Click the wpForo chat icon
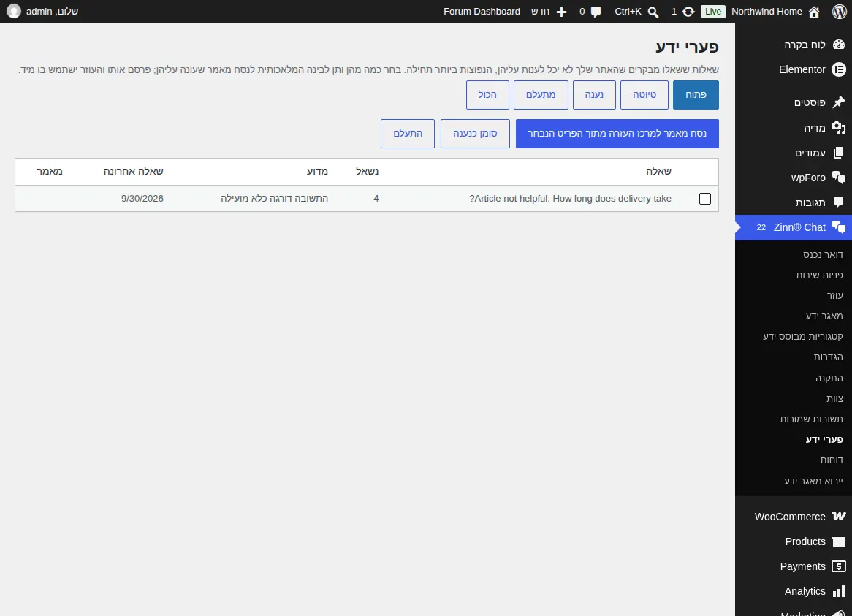 tap(839, 178)
